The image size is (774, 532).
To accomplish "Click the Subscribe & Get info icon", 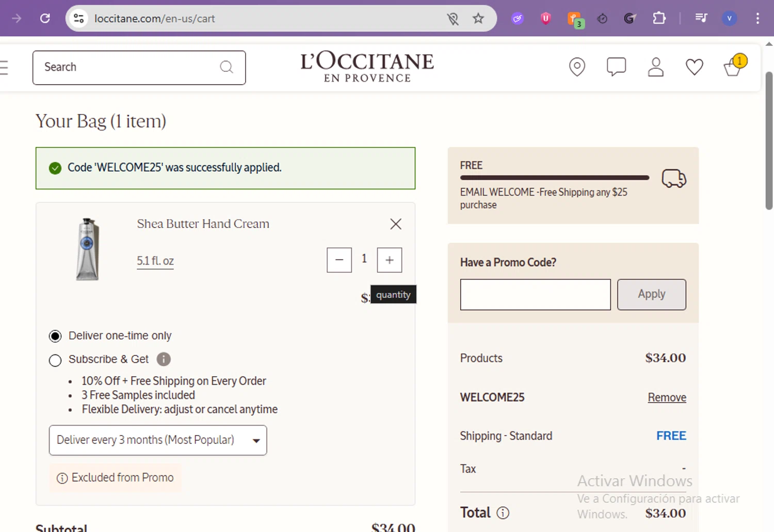I will click(x=164, y=359).
